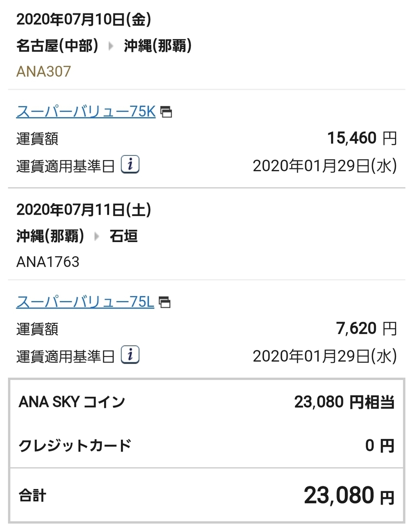
Task: Click the arrow between 沖縄(那覇) and 石垣
Action: coord(97,236)
